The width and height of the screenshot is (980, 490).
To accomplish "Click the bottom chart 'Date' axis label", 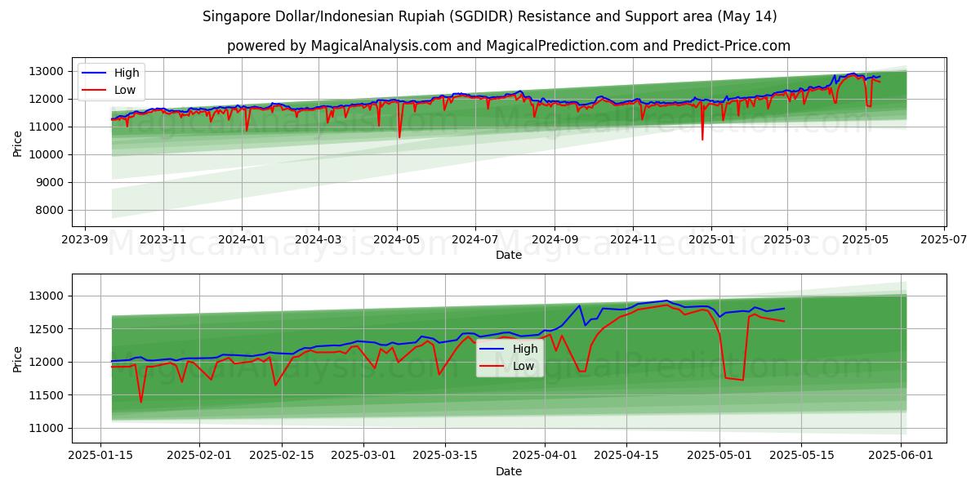I will pos(509,472).
